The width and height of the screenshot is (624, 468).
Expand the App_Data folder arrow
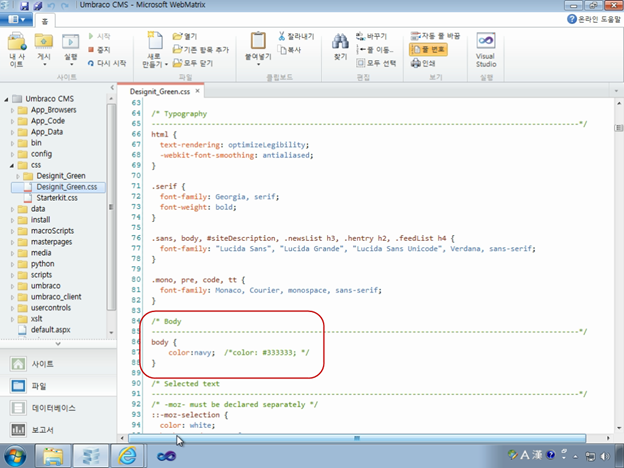click(x=12, y=132)
